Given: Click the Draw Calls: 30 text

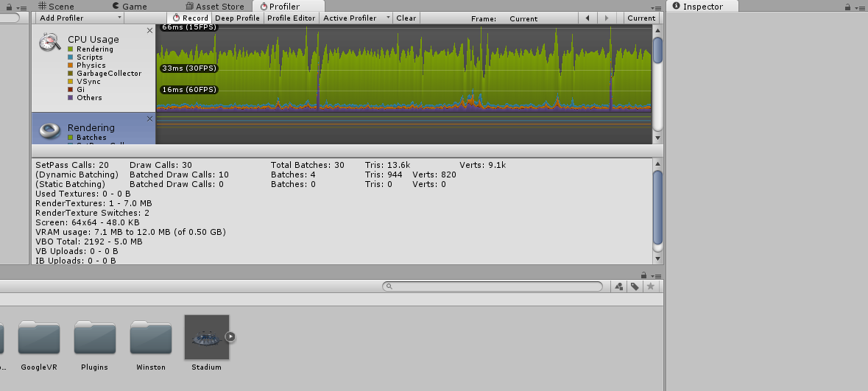Looking at the screenshot, I should 160,165.
